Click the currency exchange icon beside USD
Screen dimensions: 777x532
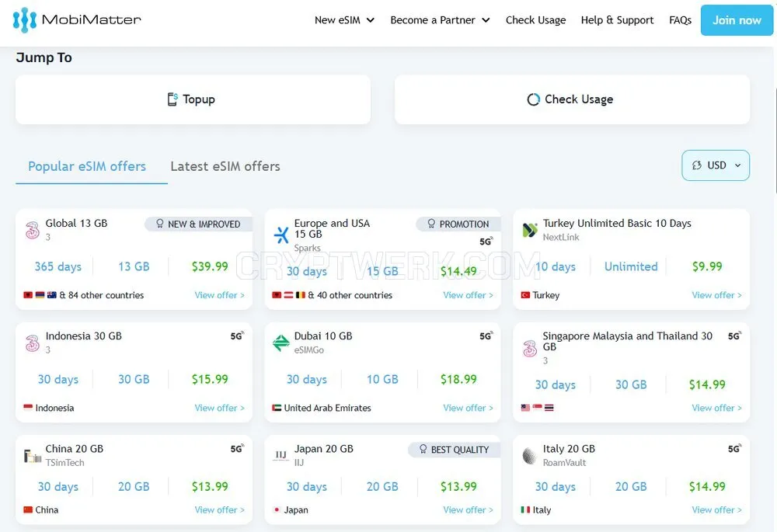pyautogui.click(x=697, y=165)
